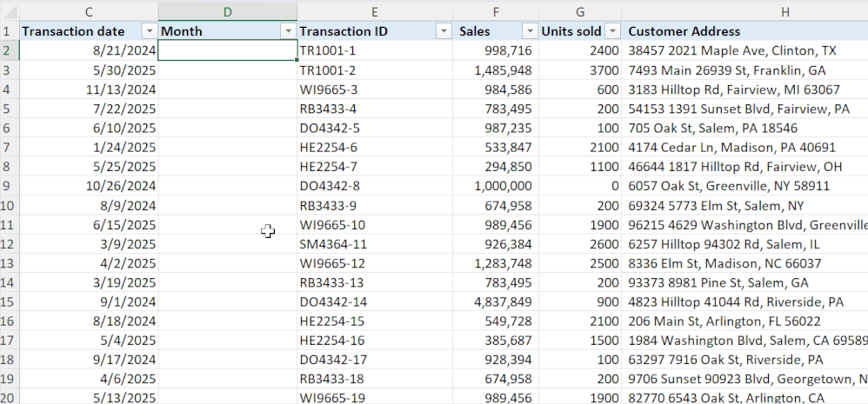Select the cell with date 9/1/2024
Screen dimensions: 868x404
89,302
